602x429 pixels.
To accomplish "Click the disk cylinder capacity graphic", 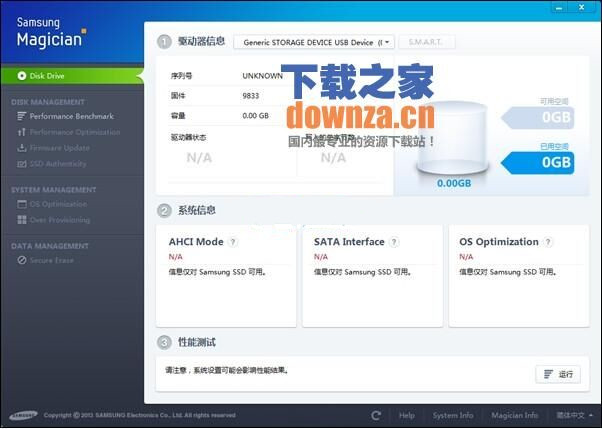I will [453, 138].
